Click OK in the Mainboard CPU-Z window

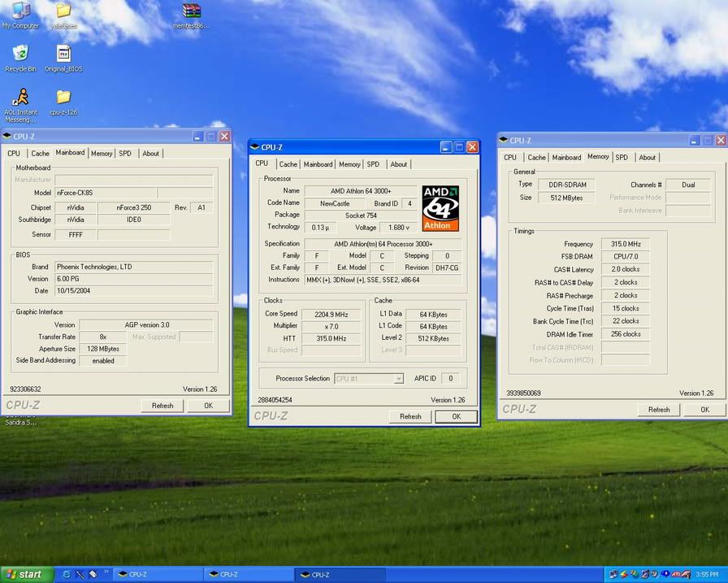point(209,406)
